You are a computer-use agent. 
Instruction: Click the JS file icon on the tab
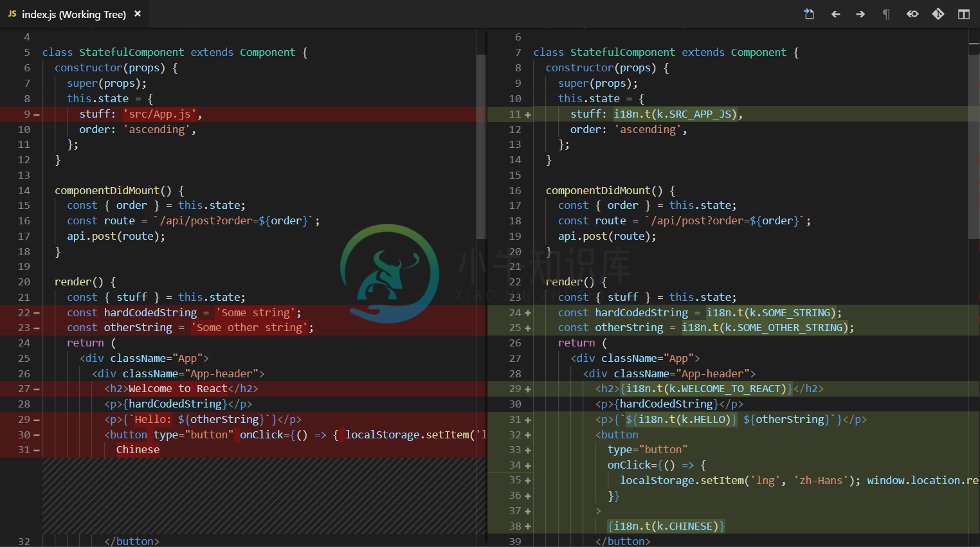(x=12, y=13)
